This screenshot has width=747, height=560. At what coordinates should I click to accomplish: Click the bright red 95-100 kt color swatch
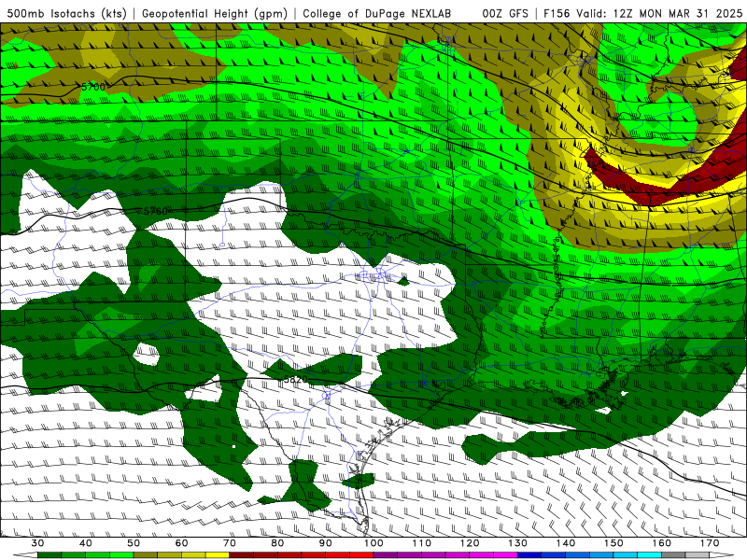coord(361,555)
